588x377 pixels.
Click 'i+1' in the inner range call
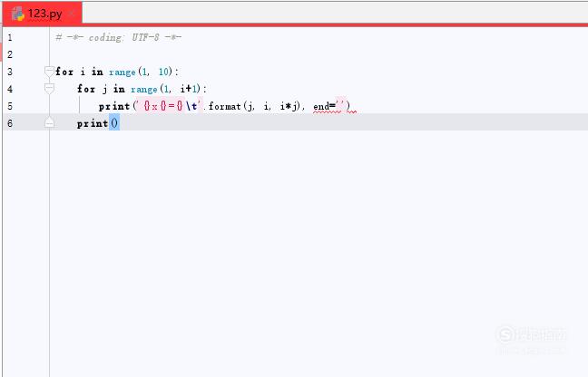pyautogui.click(x=189, y=89)
